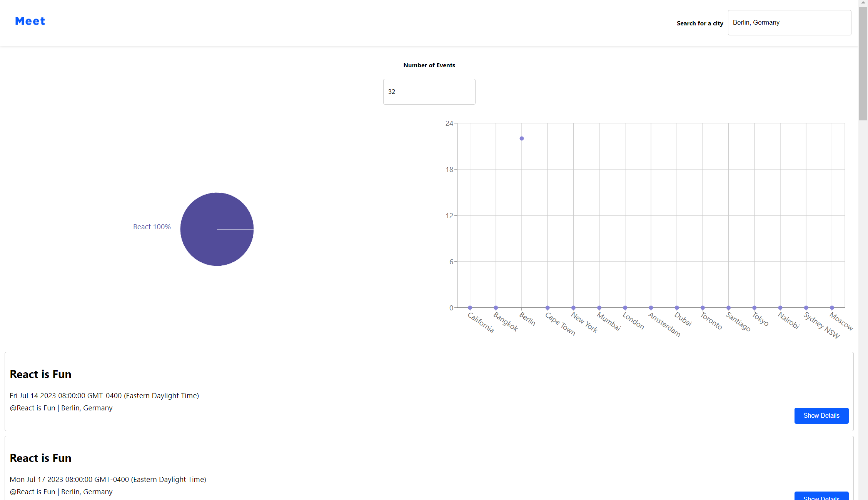Select the React slice in the pie chart
Viewport: 868px width, 500px height.
point(217,229)
